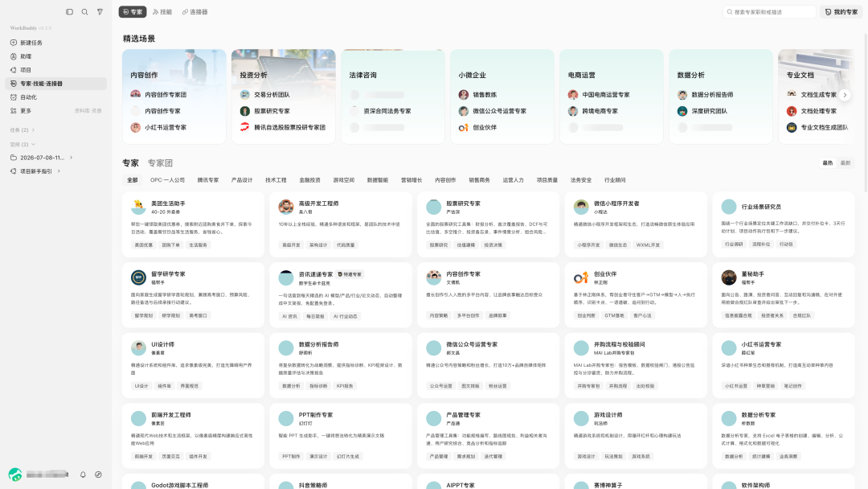This screenshot has height=489, width=868.
Task: Click the 新建任务 chat icon
Action: pyautogui.click(x=14, y=43)
